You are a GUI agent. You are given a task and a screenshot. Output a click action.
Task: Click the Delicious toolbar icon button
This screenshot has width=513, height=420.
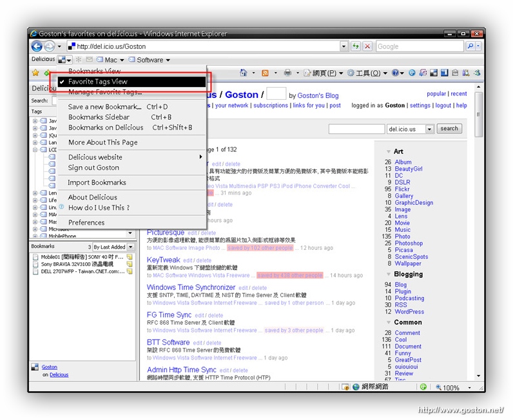pyautogui.click(x=62, y=60)
